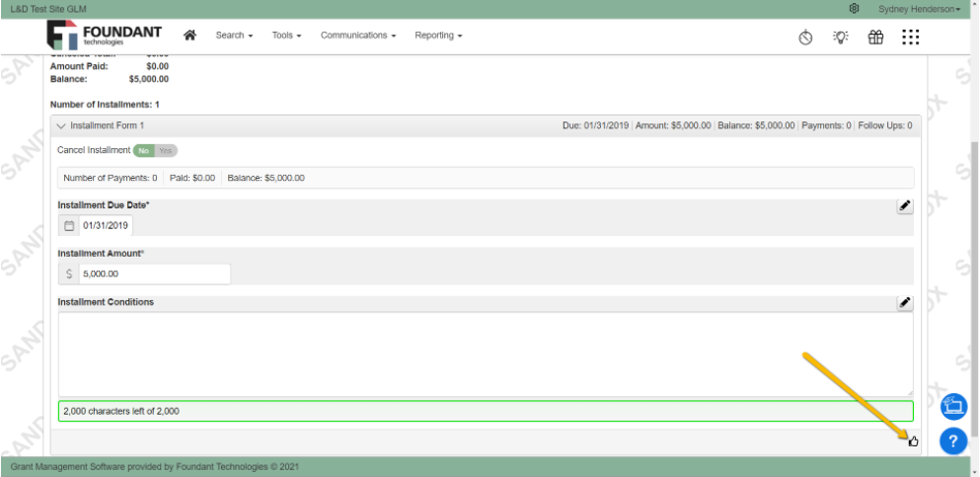Open the Reporting dropdown menu
The width and height of the screenshot is (980, 477).
[438, 36]
